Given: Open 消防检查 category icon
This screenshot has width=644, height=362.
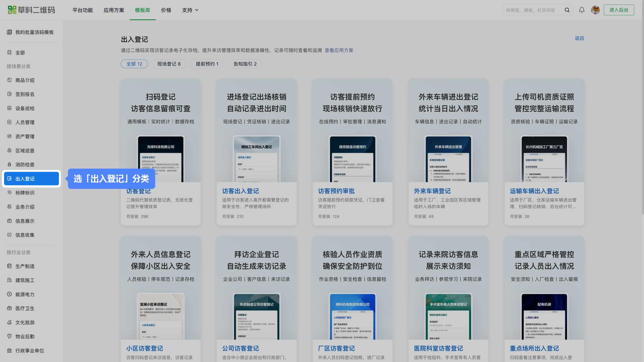Looking at the screenshot, I should (x=9, y=164).
